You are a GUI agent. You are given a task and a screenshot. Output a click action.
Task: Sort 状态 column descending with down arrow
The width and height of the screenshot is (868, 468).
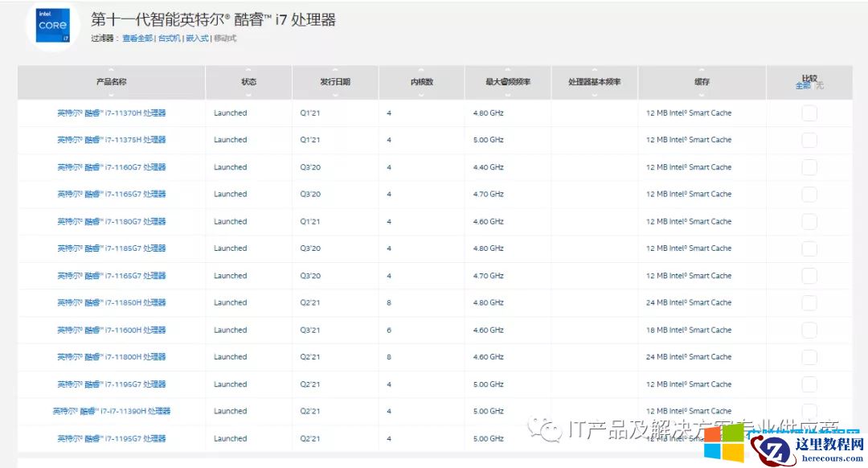click(x=248, y=95)
